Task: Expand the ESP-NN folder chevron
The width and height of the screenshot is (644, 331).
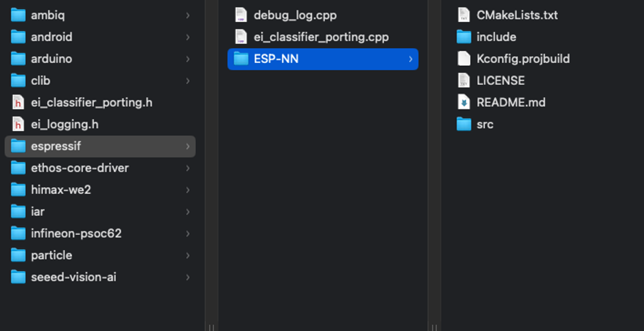Action: [x=411, y=59]
